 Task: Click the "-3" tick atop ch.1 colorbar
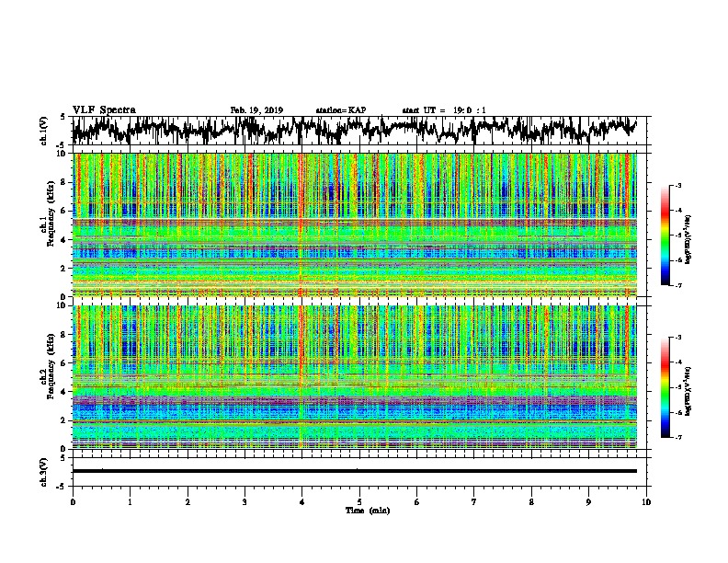(678, 185)
